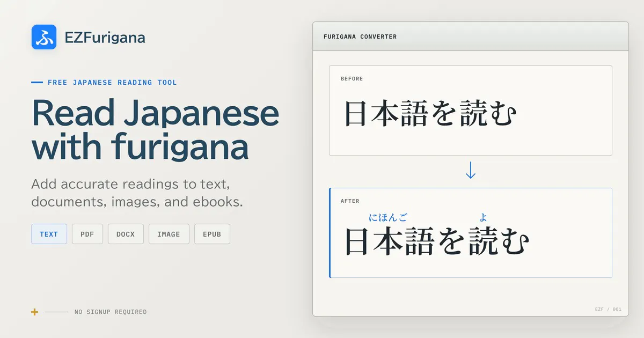Click the "AFTER" label
This screenshot has width=644, height=338.
pyautogui.click(x=350, y=201)
